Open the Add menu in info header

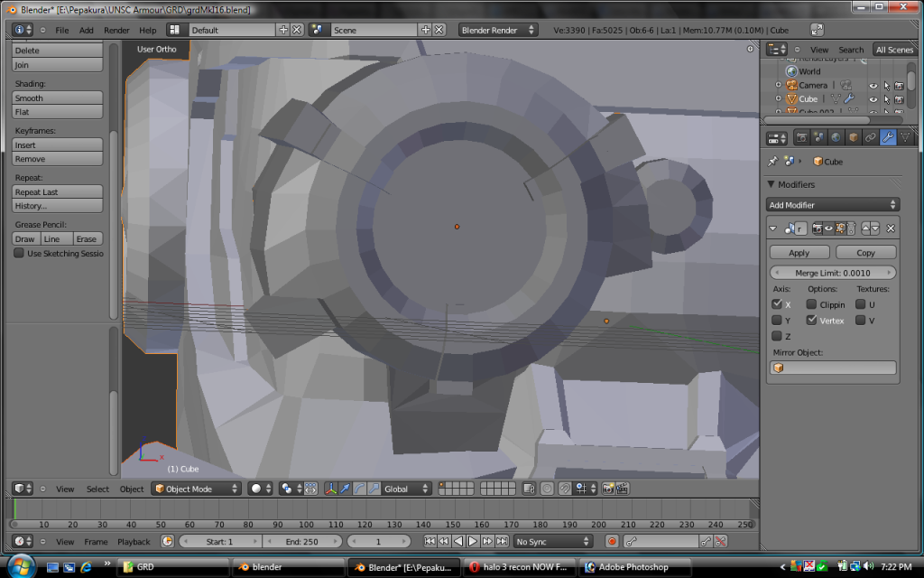point(86,30)
